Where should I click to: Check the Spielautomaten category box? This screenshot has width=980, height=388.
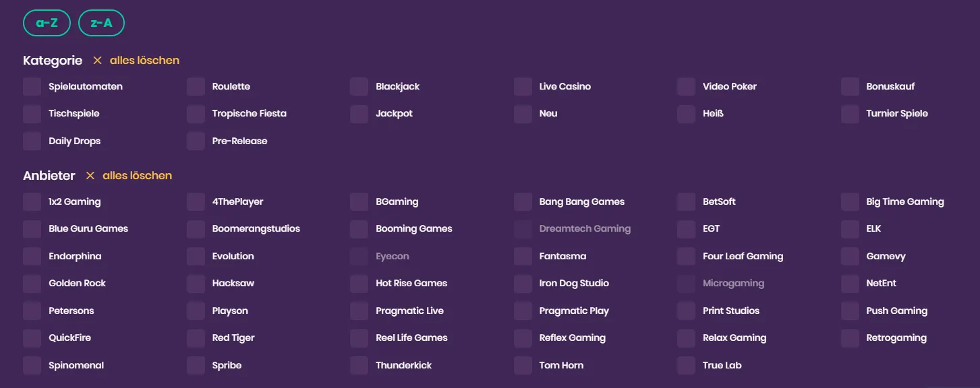point(32,87)
